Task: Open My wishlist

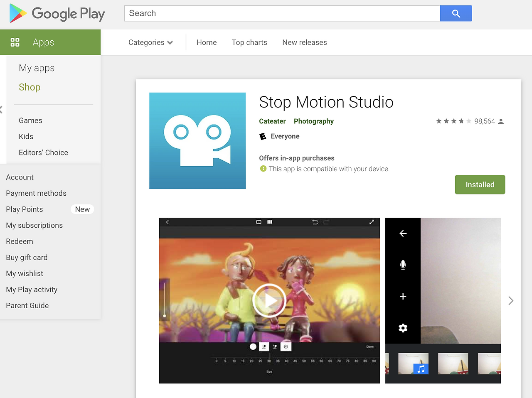Action: click(x=25, y=273)
